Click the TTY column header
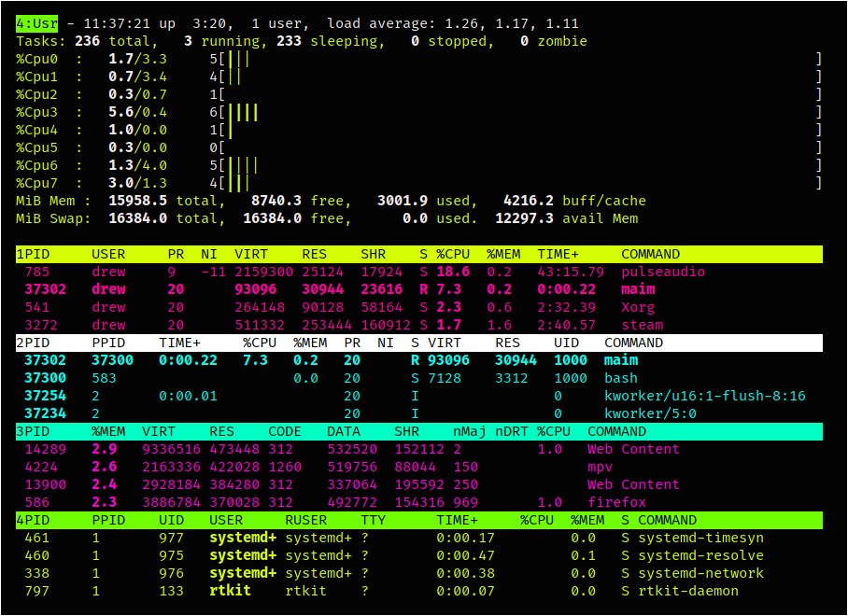Screen dimensions: 848x616 [x=373, y=520]
